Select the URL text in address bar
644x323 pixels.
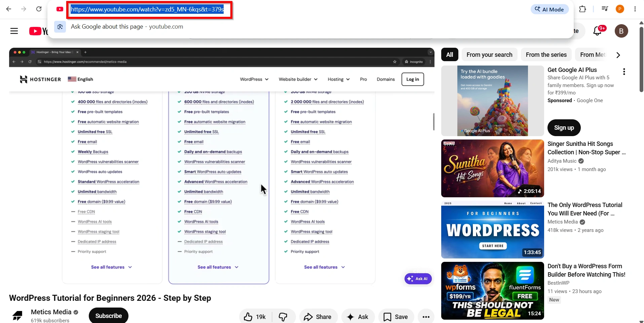click(147, 9)
